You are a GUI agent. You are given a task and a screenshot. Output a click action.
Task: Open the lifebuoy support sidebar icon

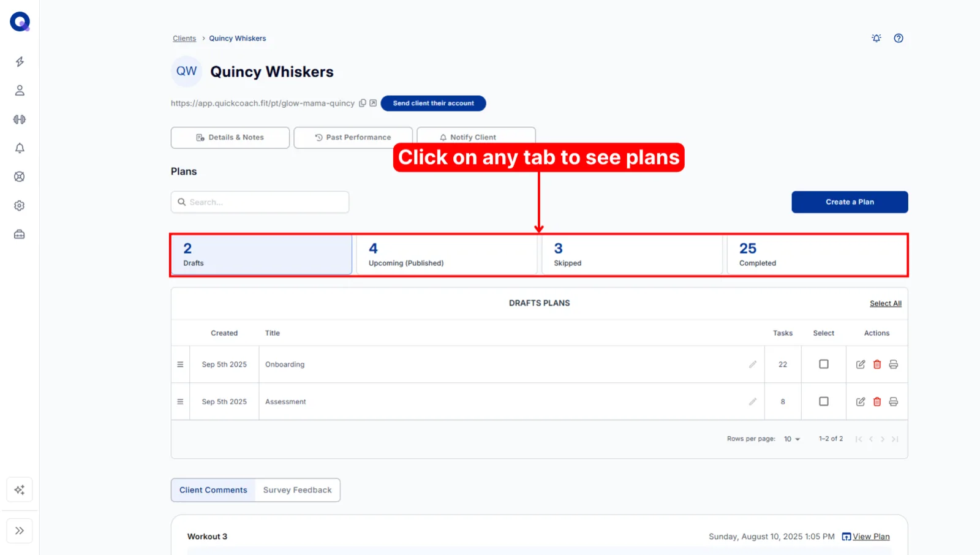coord(20,177)
